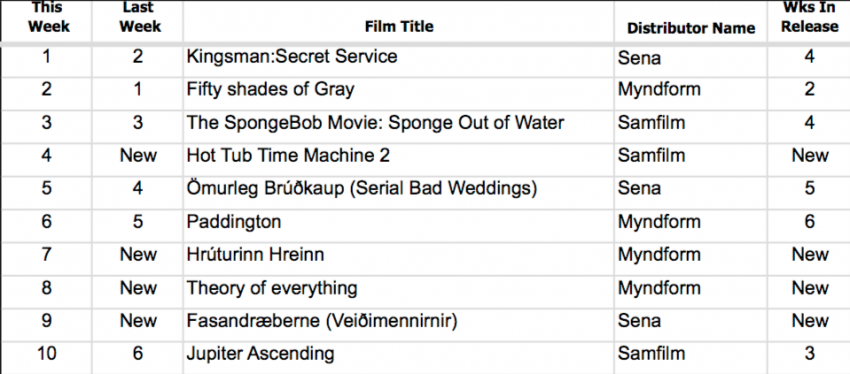The image size is (850, 374).
Task: Click rank 10 in This Week column
Action: coord(47,354)
